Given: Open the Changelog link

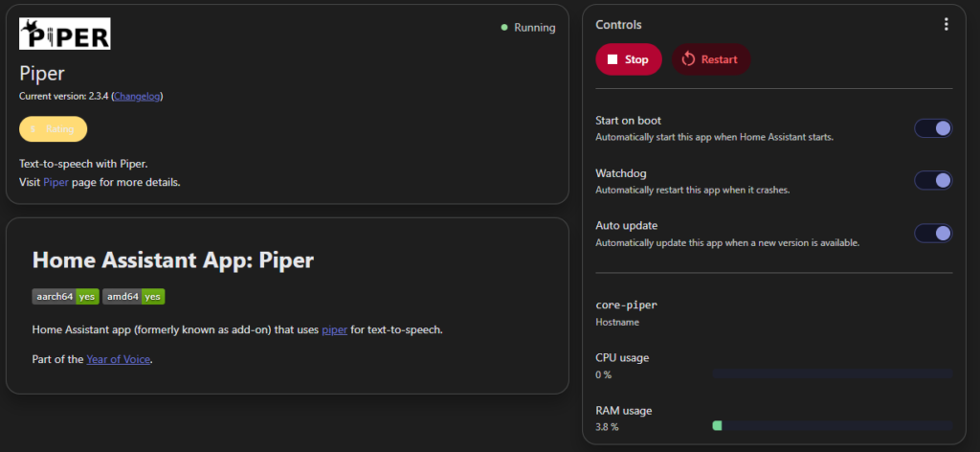Looking at the screenshot, I should (x=138, y=97).
